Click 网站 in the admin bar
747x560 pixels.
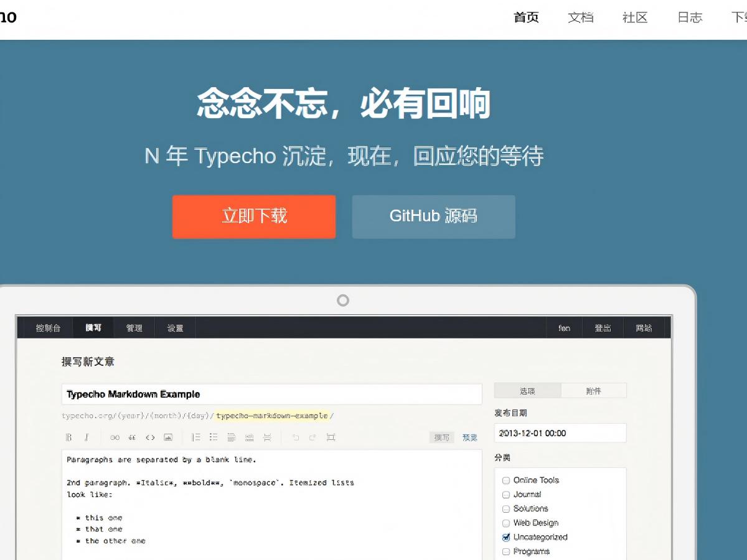pyautogui.click(x=644, y=328)
